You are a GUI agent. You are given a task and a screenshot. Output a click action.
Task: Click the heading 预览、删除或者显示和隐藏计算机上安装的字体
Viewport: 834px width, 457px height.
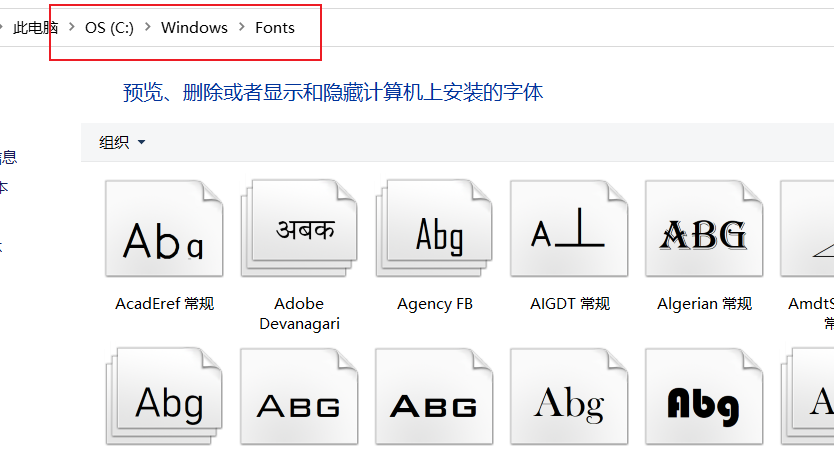(333, 93)
